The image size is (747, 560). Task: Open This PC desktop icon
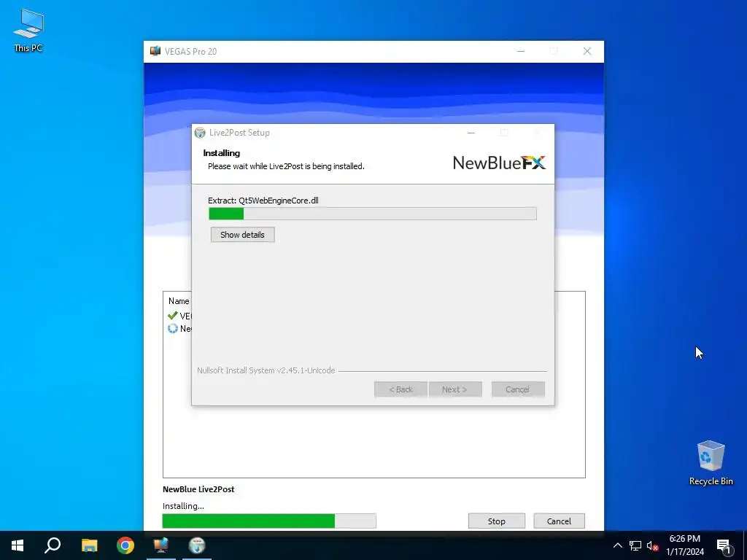(28, 30)
